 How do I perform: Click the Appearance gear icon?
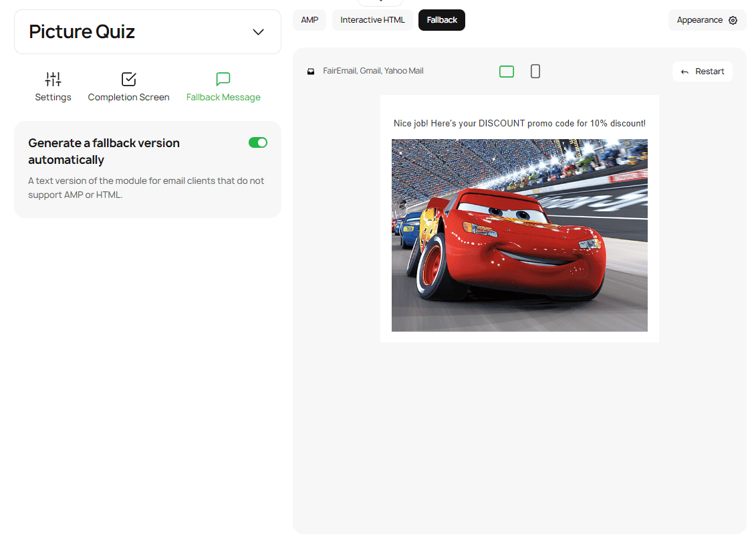point(733,20)
